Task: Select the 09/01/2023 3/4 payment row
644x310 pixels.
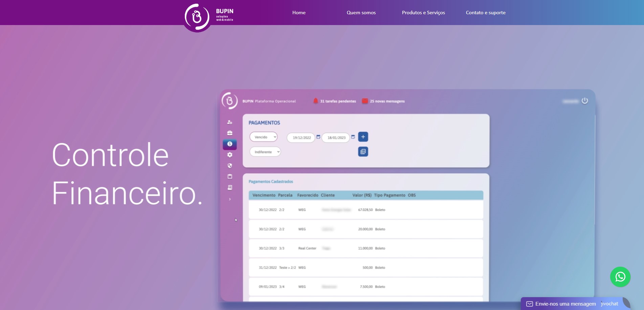Action: [x=366, y=287]
